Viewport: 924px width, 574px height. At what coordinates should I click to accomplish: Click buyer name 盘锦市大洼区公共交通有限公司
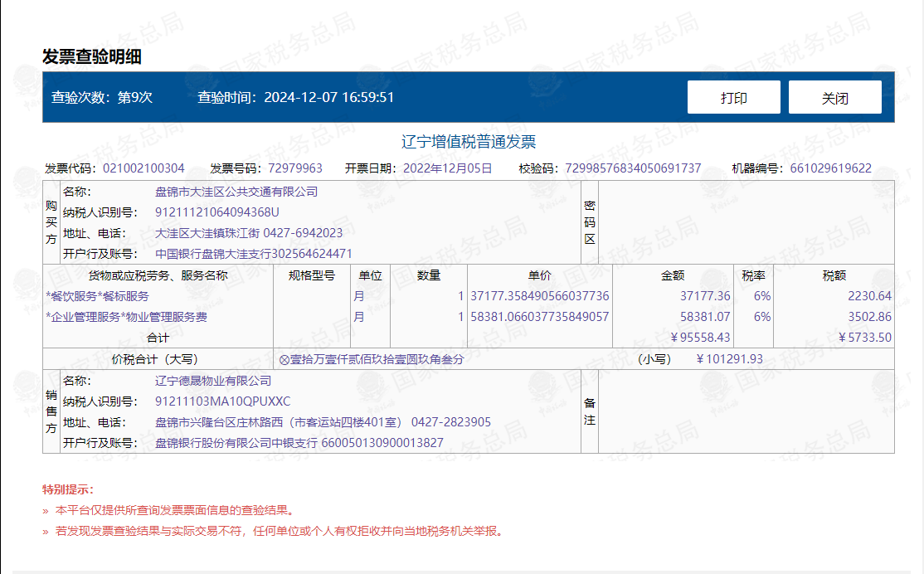pyautogui.click(x=236, y=192)
